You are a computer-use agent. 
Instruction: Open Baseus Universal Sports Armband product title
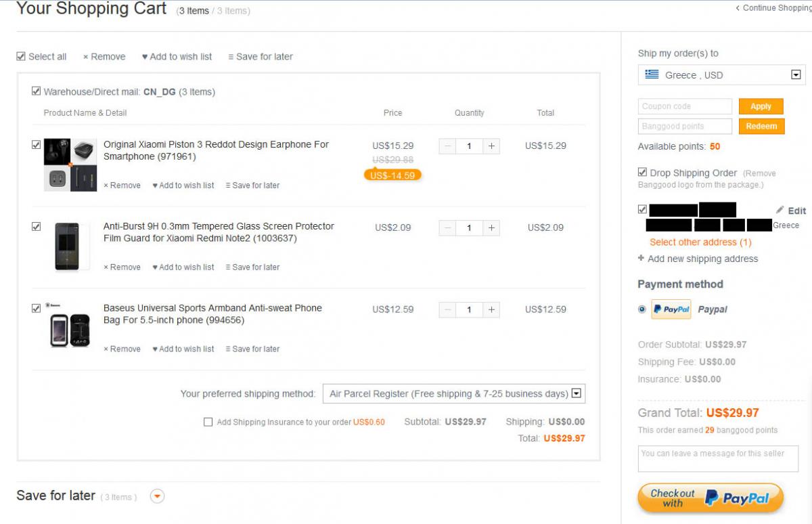pyautogui.click(x=212, y=314)
